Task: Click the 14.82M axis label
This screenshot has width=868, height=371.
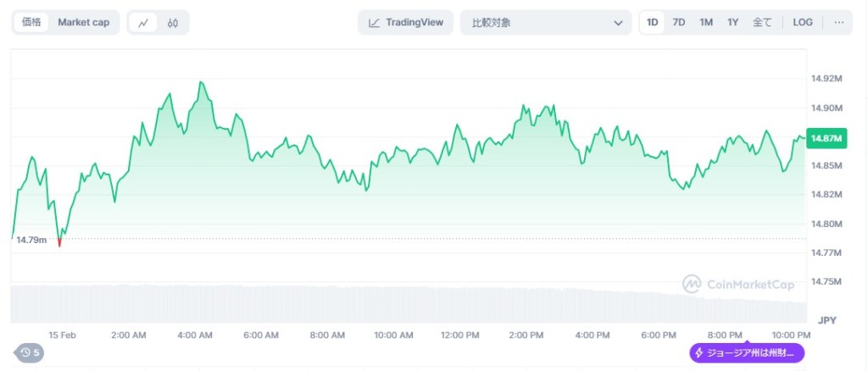Action: 826,195
